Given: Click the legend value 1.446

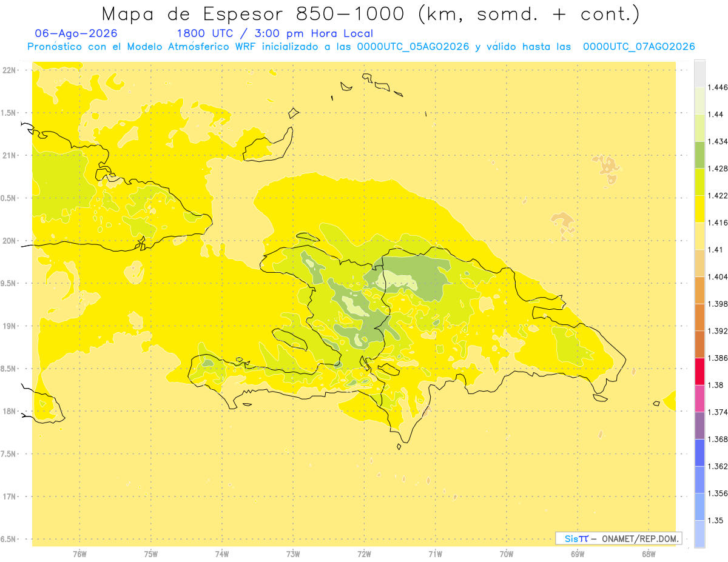Looking at the screenshot, I should (718, 87).
